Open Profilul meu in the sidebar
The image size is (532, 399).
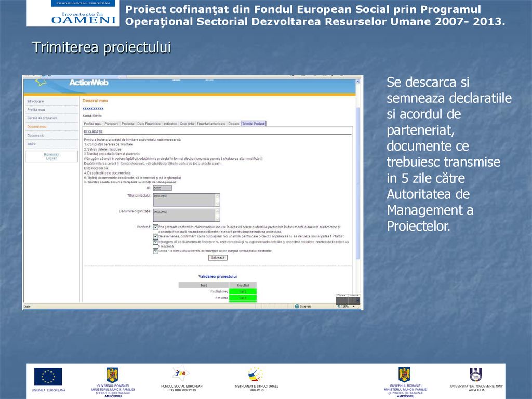coord(36,110)
